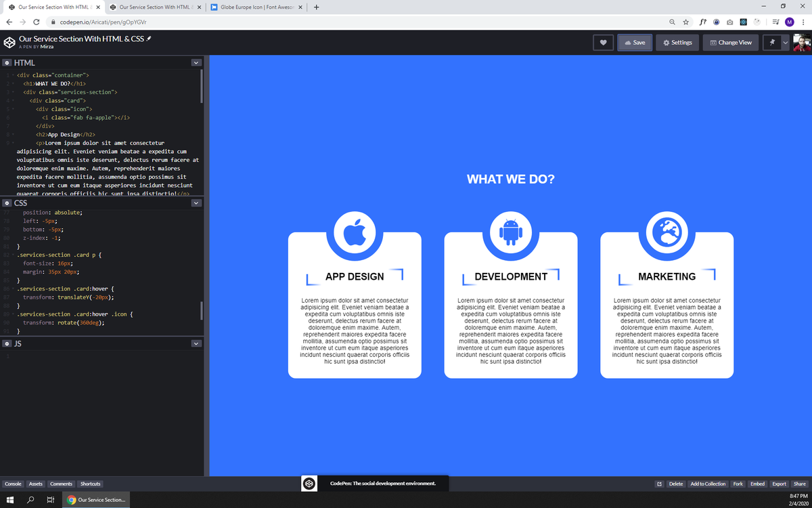This screenshot has height=508, width=812.
Task: Open the Console panel
Action: pyautogui.click(x=13, y=484)
